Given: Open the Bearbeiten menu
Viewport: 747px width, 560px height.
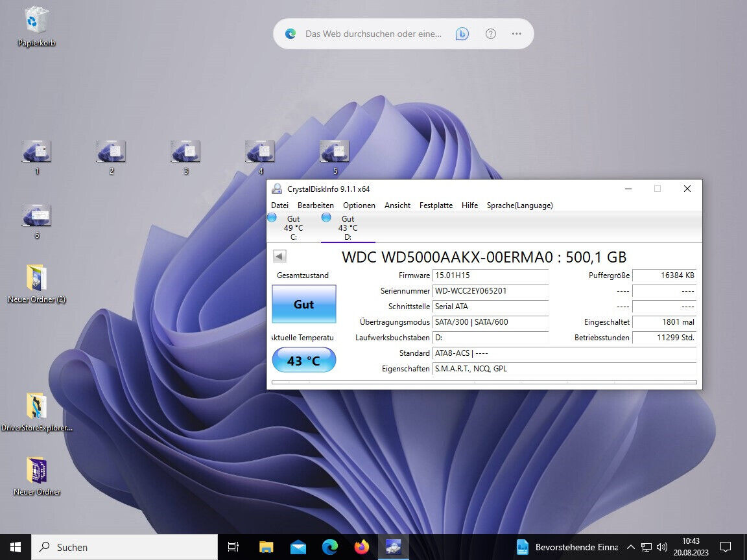Looking at the screenshot, I should 315,205.
